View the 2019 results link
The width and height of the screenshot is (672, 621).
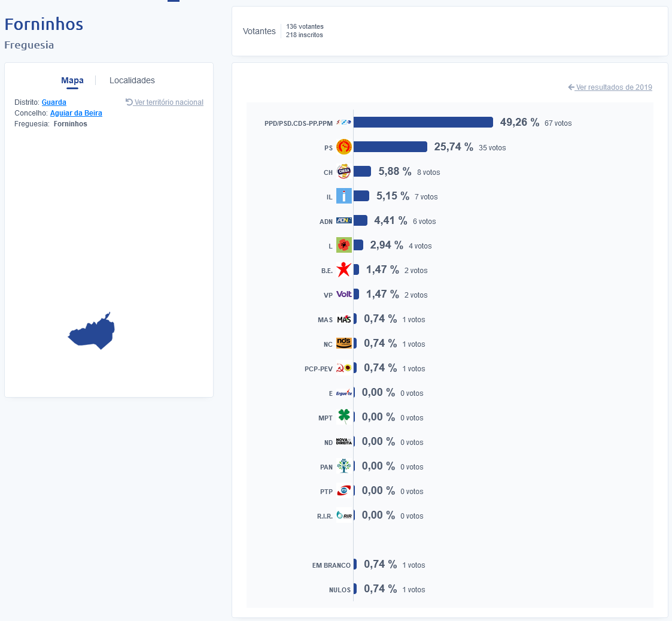pyautogui.click(x=613, y=87)
